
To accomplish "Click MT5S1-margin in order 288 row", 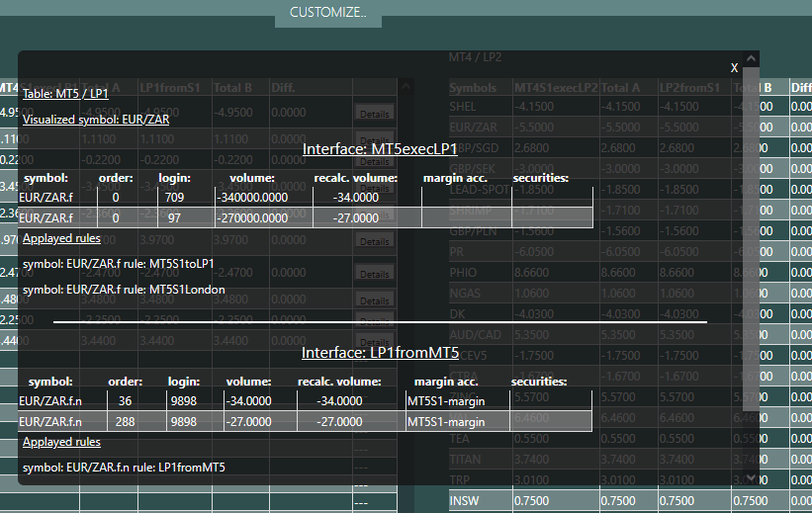I will coord(446,422).
